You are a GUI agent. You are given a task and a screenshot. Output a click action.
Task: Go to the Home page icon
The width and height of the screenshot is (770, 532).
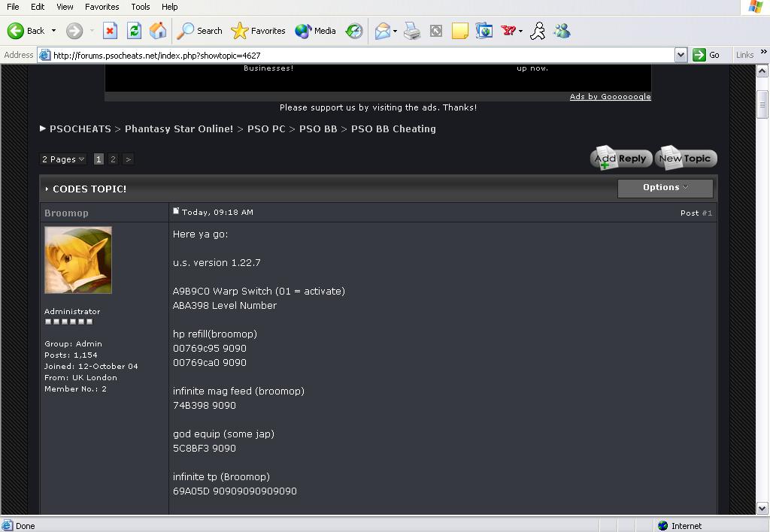pos(158,31)
